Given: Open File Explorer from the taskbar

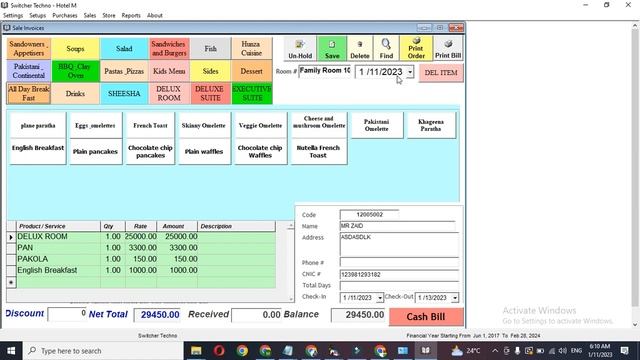Looking at the screenshot, I should coord(196,351).
